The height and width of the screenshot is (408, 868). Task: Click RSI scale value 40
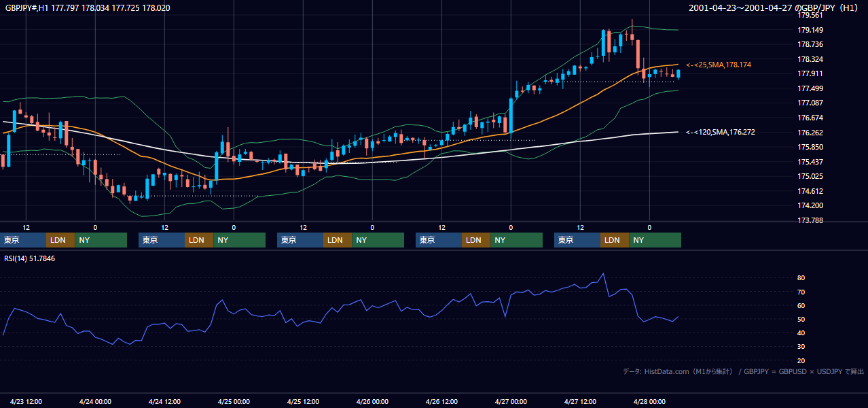click(801, 333)
